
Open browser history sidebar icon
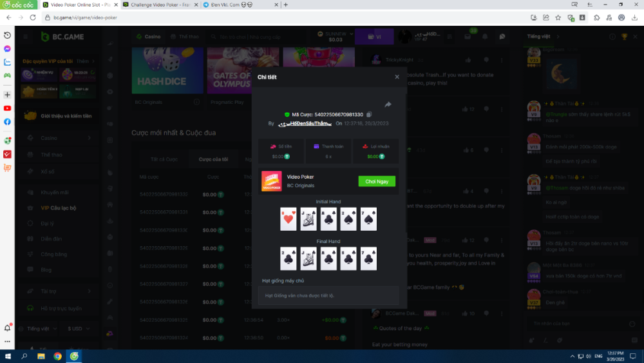point(7,35)
